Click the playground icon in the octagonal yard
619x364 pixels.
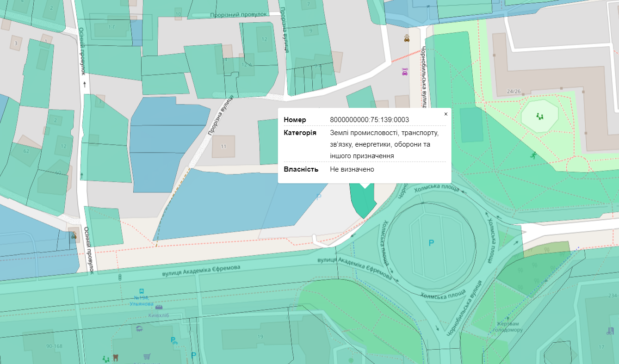(539, 116)
